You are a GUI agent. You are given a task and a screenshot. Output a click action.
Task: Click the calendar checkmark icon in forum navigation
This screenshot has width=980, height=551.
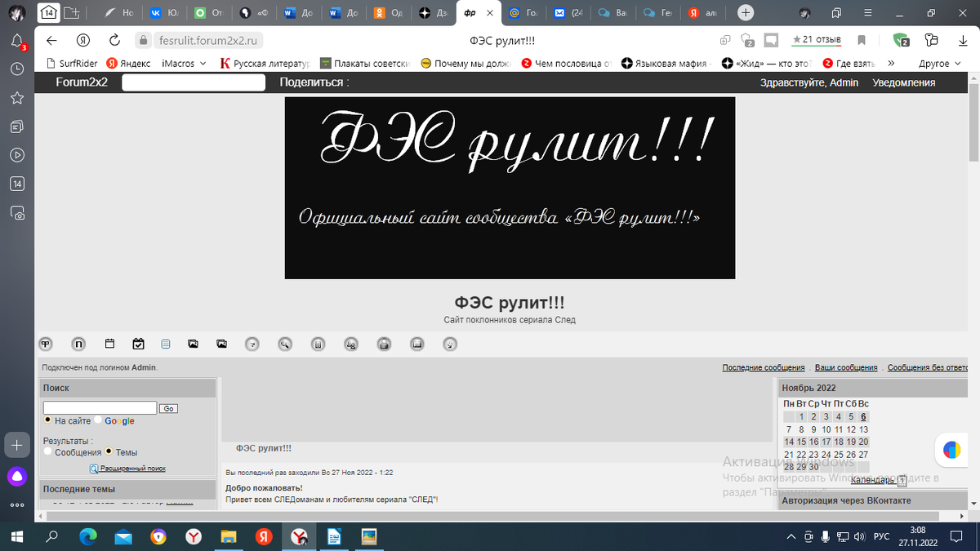pos(138,344)
